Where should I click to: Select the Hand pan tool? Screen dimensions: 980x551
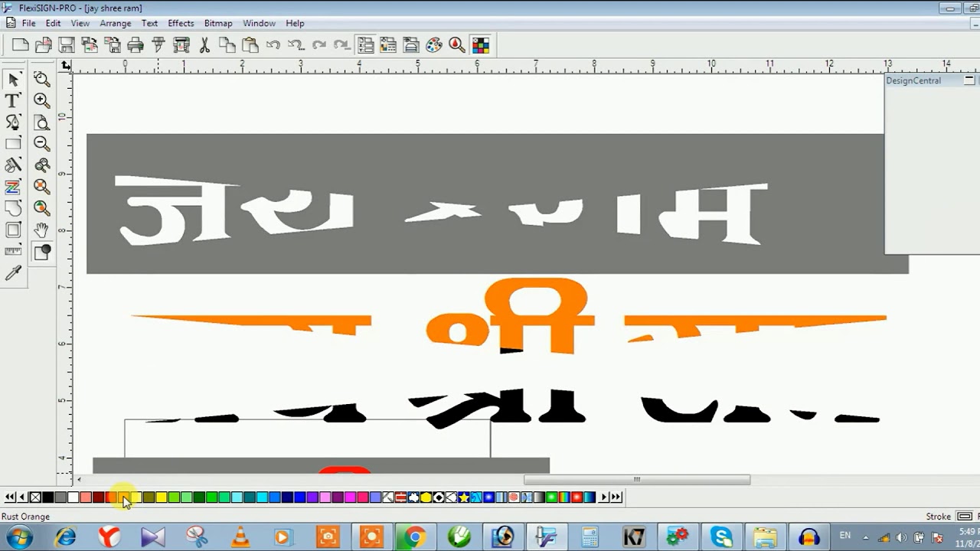pos(42,230)
